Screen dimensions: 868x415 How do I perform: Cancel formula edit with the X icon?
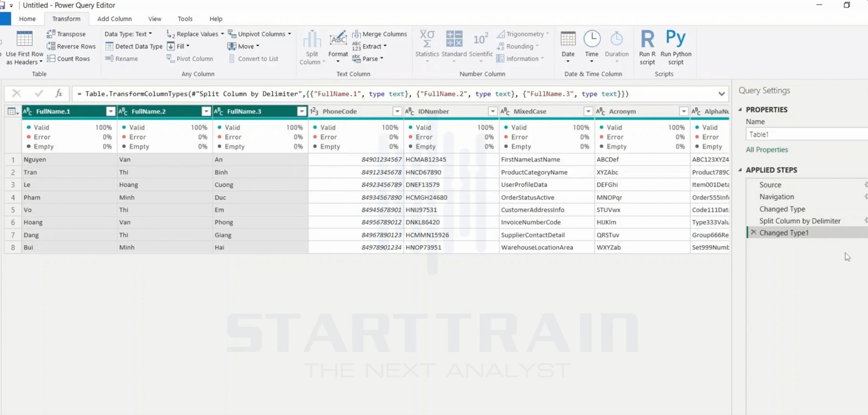pos(16,93)
